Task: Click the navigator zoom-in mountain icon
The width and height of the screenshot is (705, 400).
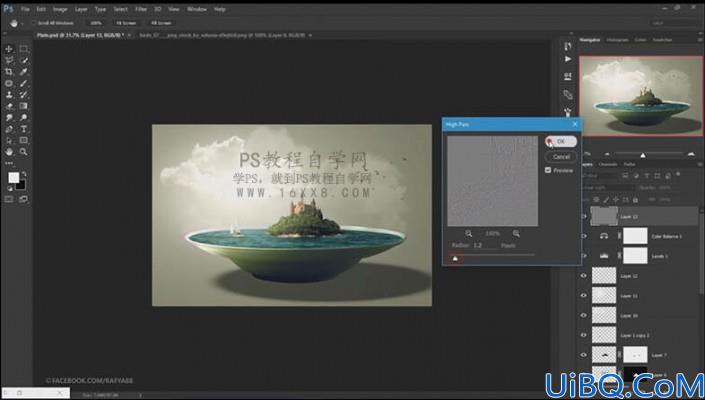Action: click(x=691, y=154)
